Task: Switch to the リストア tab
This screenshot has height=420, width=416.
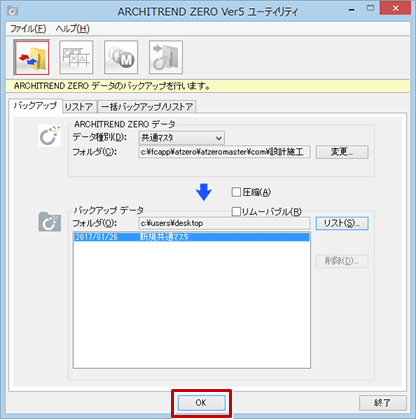Action: (80, 107)
